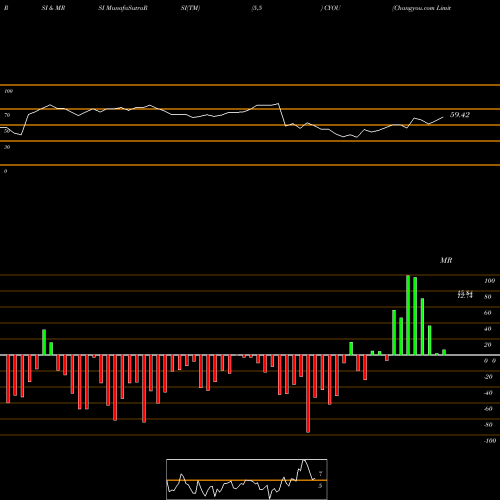The image size is (500, 500).
Task: Click the longest red MR histogram bar
Action: pyautogui.click(x=308, y=394)
